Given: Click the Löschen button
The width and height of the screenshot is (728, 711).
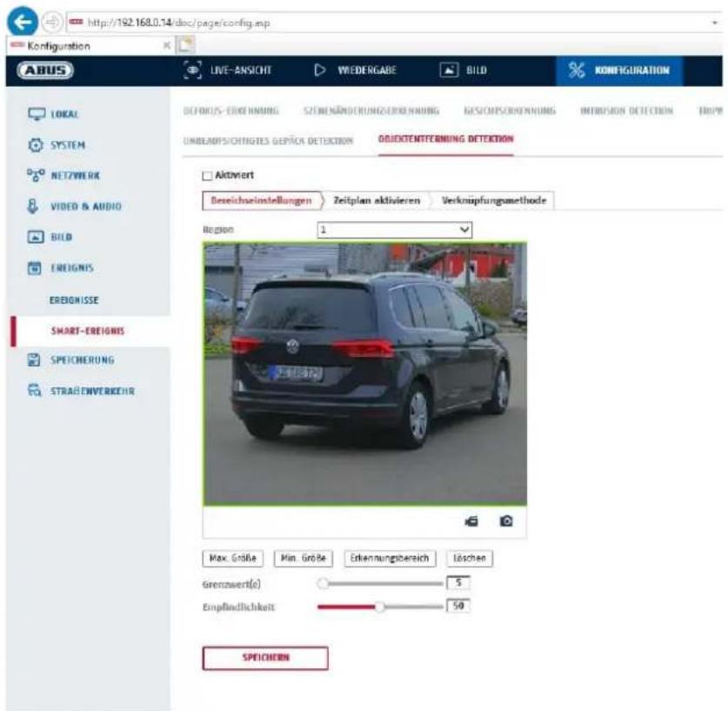Looking at the screenshot, I should pos(470,558).
